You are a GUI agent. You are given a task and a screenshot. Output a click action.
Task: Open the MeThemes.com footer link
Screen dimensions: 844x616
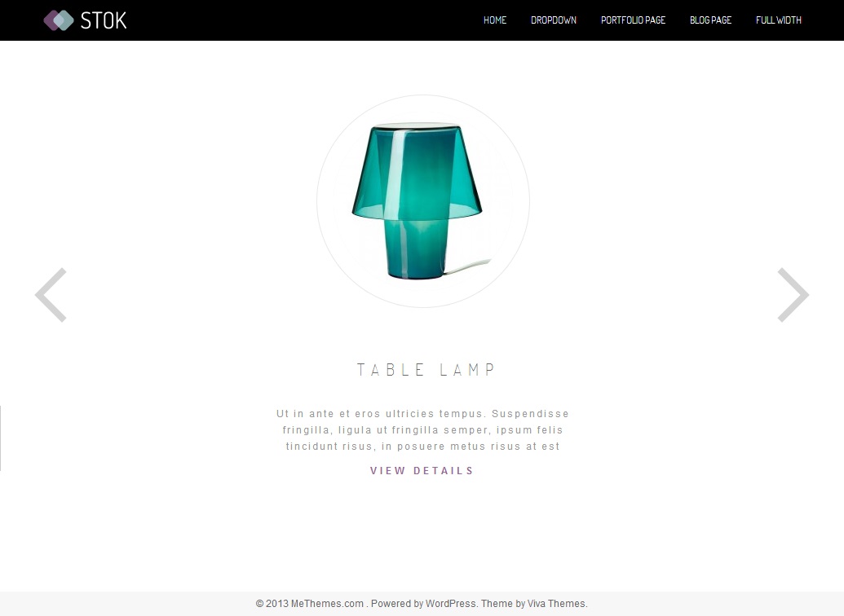pos(327,604)
